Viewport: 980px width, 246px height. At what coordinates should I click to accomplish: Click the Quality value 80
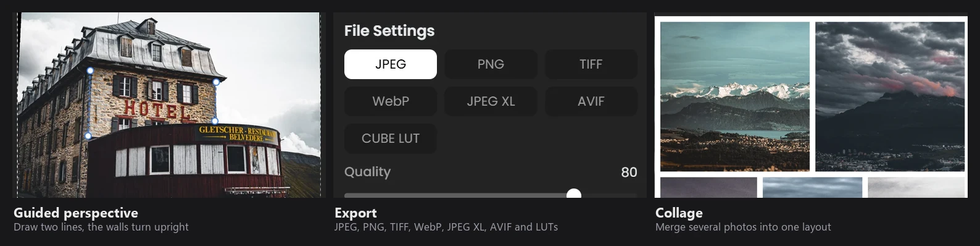[629, 172]
